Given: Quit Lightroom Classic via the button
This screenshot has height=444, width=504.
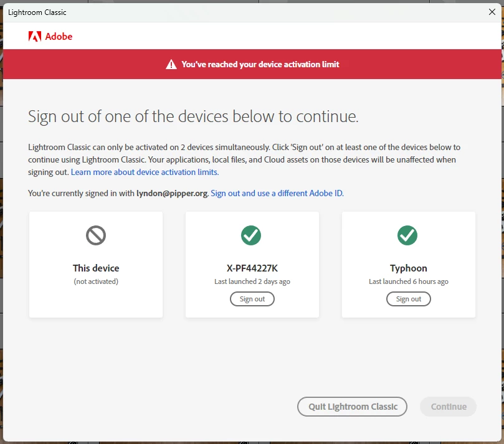Looking at the screenshot, I should 352,407.
